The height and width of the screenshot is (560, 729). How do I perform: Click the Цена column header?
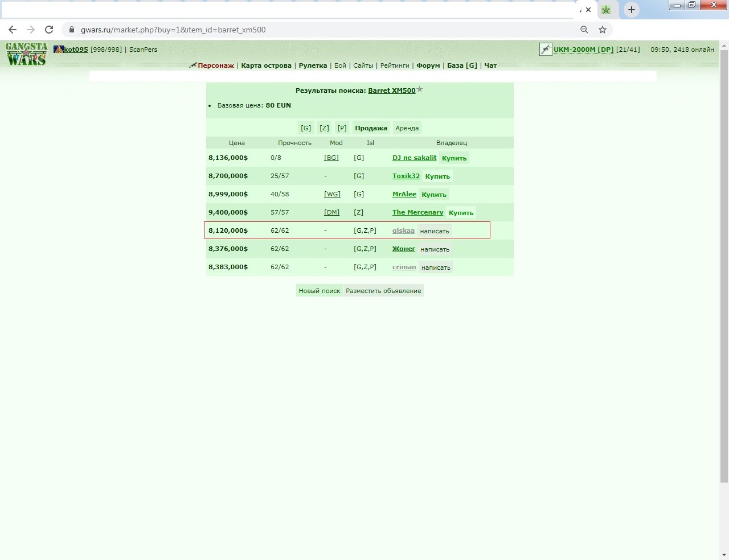click(237, 143)
